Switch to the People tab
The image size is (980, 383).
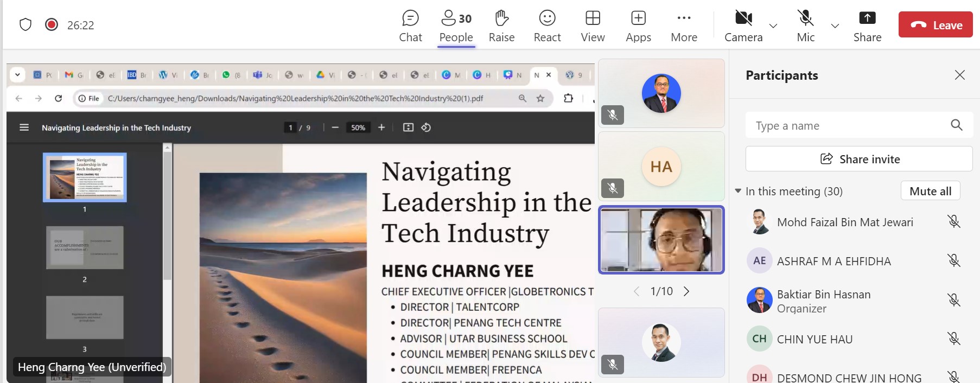pos(456,25)
